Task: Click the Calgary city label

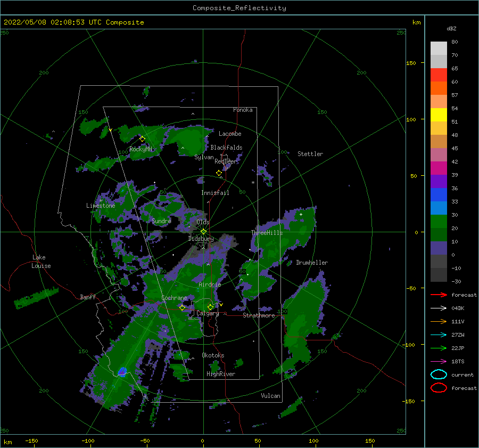Action: point(208,313)
